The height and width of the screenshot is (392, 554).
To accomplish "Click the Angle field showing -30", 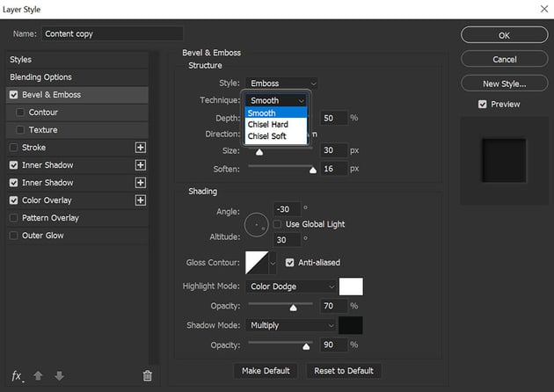I will point(287,209).
